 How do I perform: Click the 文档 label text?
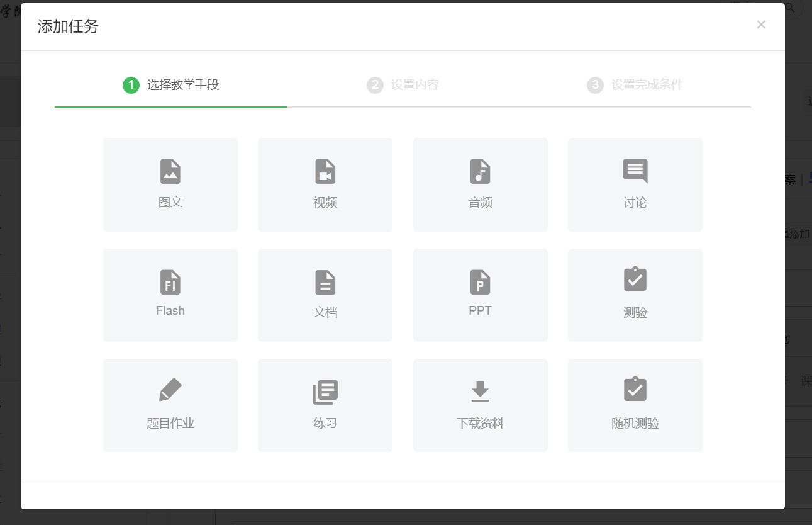(x=325, y=312)
